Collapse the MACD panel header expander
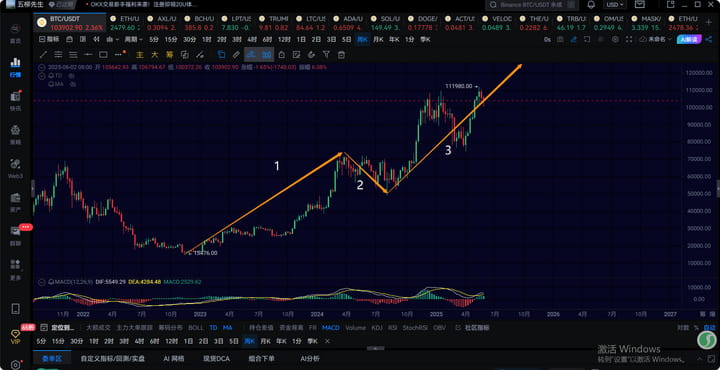The width and height of the screenshot is (720, 370). tap(43, 281)
